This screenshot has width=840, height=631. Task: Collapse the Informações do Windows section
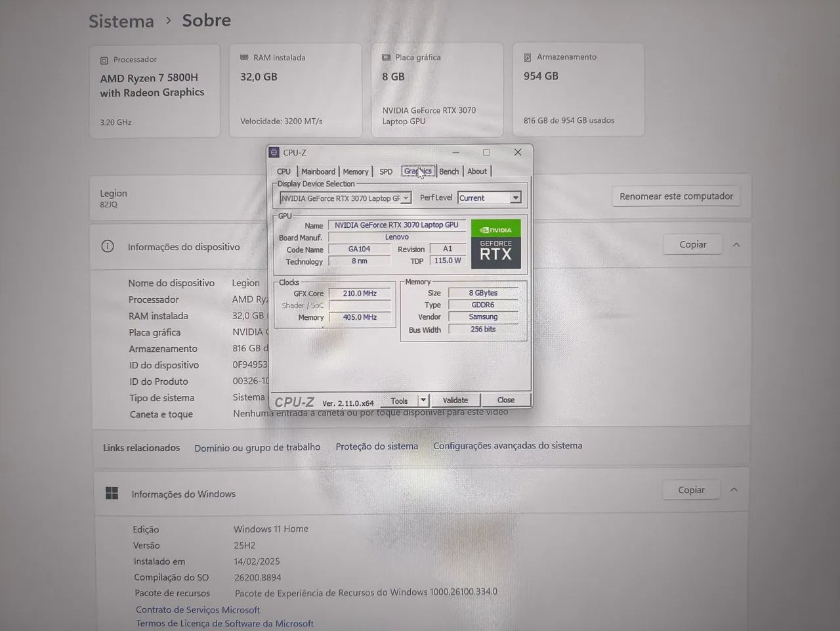(734, 490)
